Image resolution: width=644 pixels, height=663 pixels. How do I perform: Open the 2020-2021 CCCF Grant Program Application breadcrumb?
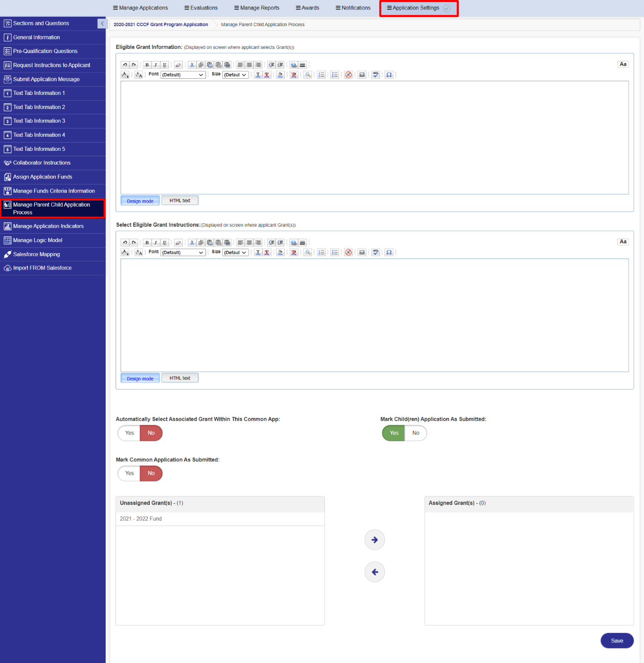pos(161,24)
